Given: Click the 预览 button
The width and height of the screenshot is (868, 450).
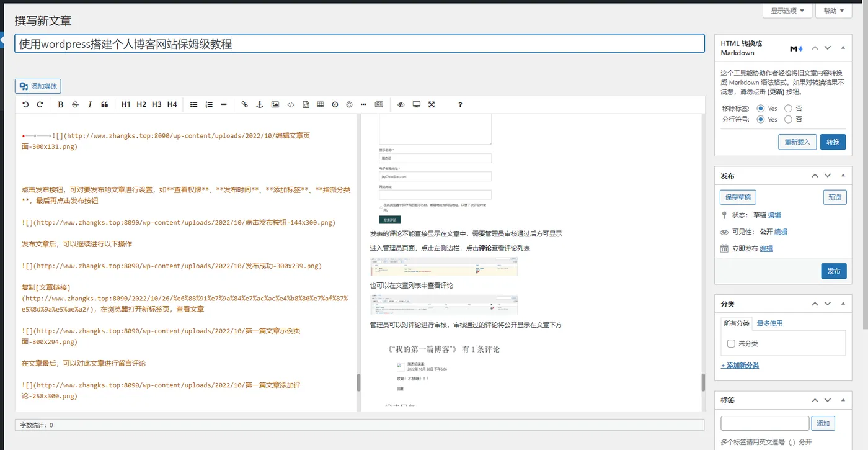Looking at the screenshot, I should click(835, 197).
